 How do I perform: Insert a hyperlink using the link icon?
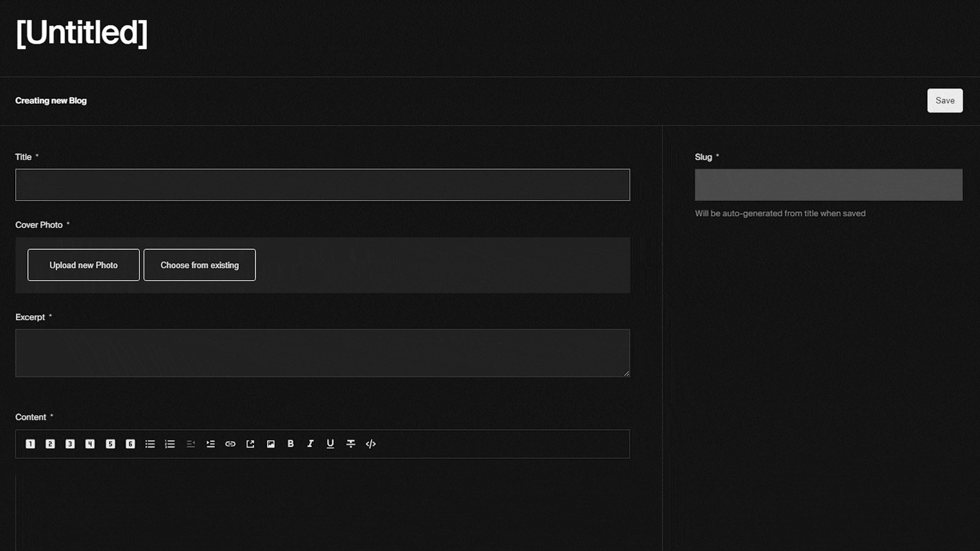tap(230, 444)
